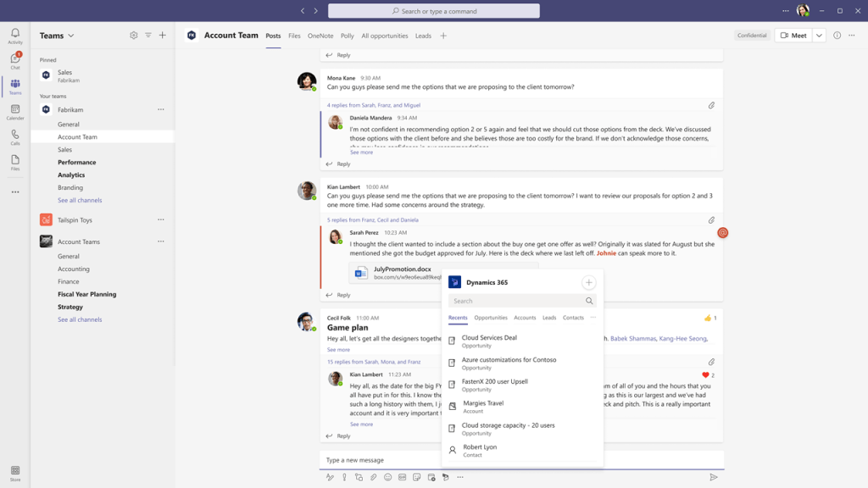Click the Dynamics 365 search field
The width and height of the screenshot is (868, 488).
(517, 301)
